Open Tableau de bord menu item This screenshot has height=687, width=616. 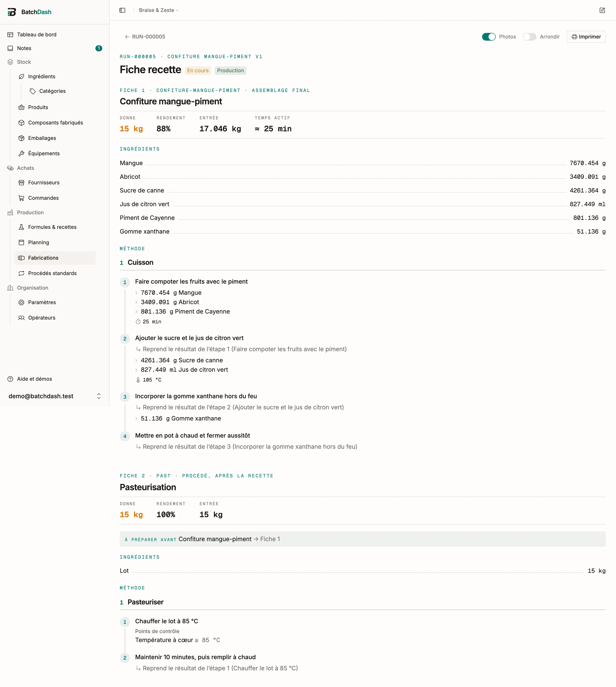[x=55, y=34]
